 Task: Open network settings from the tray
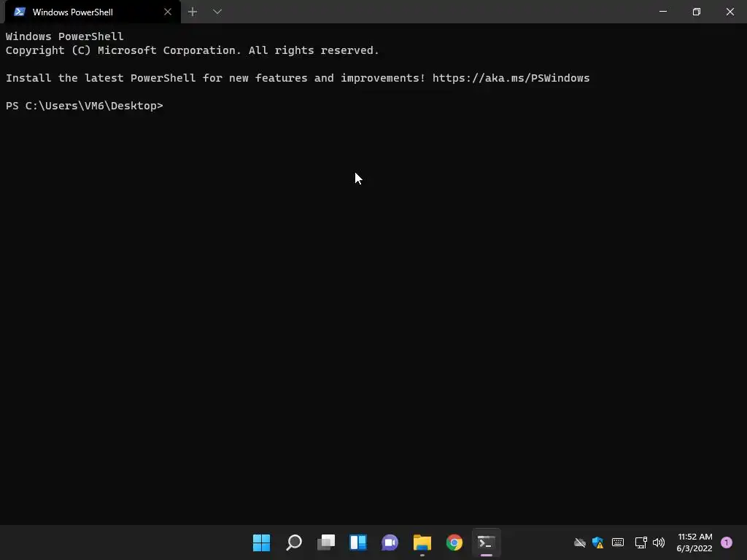(640, 542)
